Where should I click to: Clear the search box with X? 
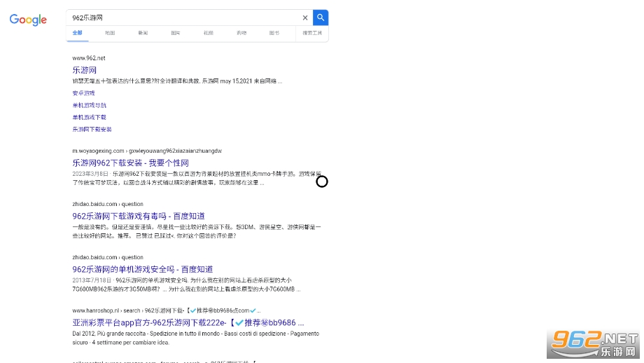(x=305, y=18)
